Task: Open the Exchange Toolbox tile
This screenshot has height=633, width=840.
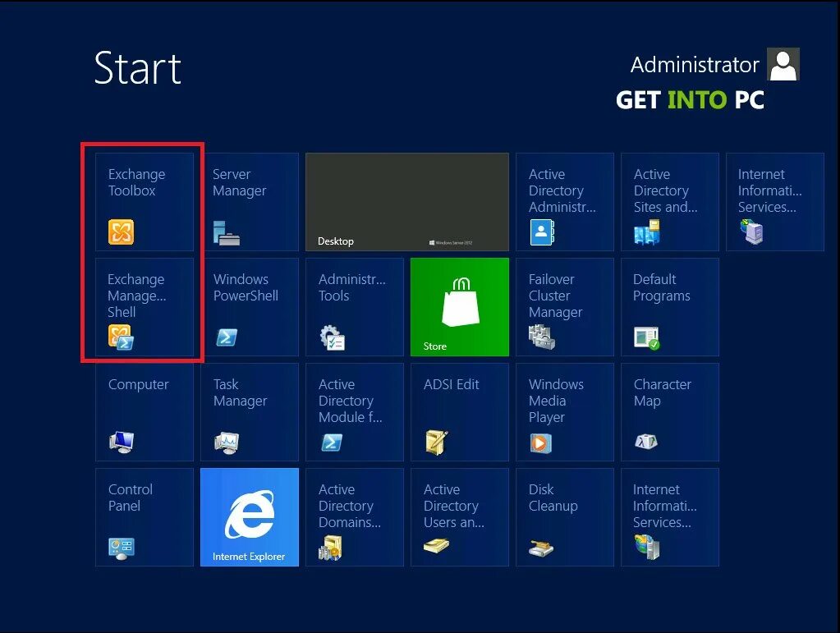Action: [x=145, y=202]
